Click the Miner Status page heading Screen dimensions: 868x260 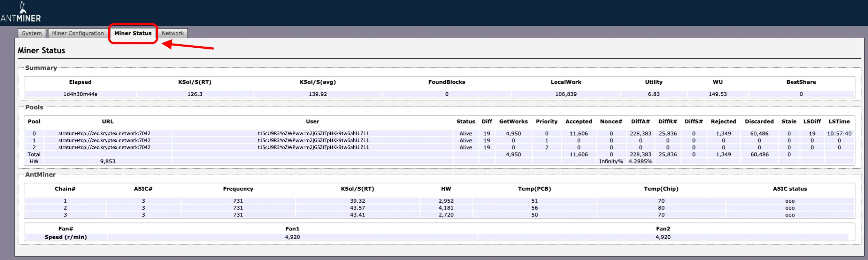[41, 50]
